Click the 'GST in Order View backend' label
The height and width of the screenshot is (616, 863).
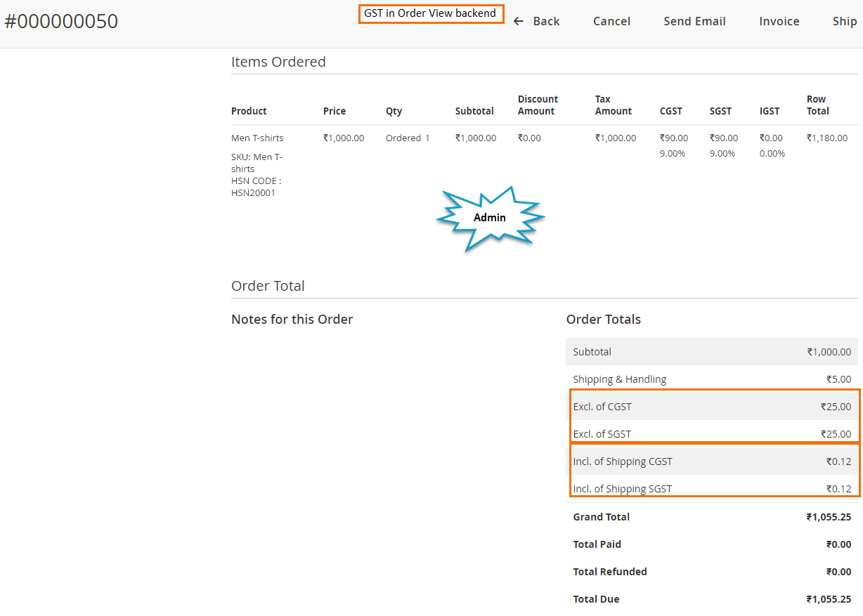430,13
